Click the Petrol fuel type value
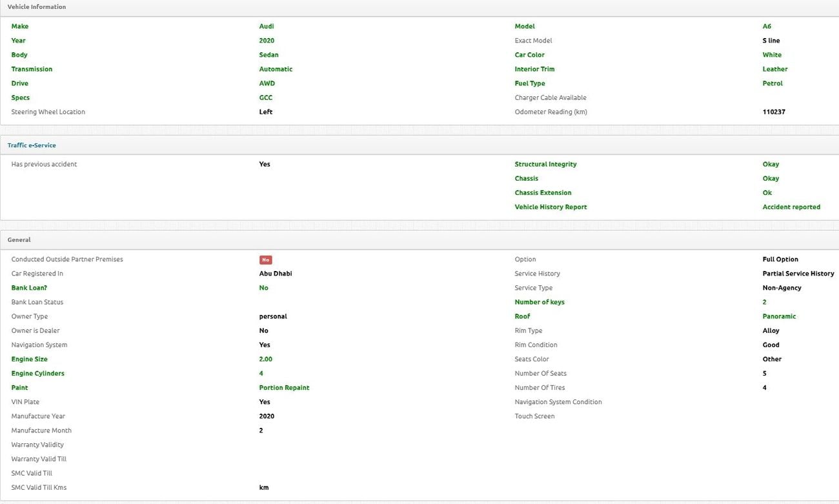 773,83
